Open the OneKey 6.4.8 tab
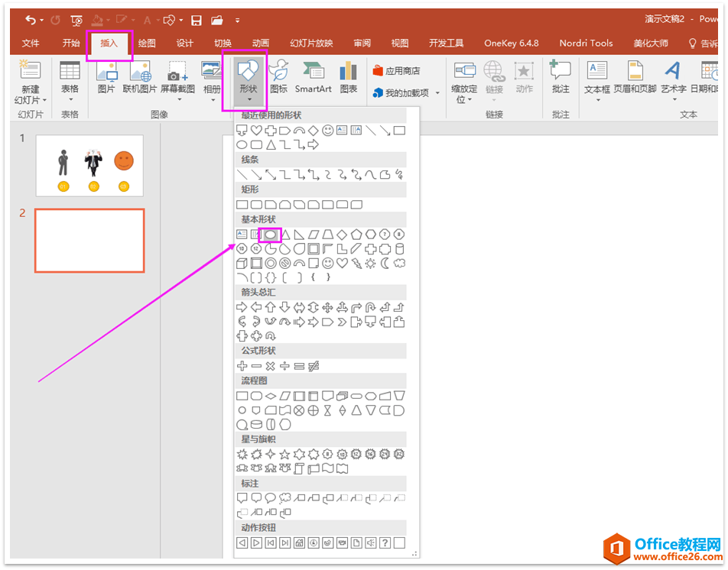Image resolution: width=728 pixels, height=570 pixels. [511, 43]
